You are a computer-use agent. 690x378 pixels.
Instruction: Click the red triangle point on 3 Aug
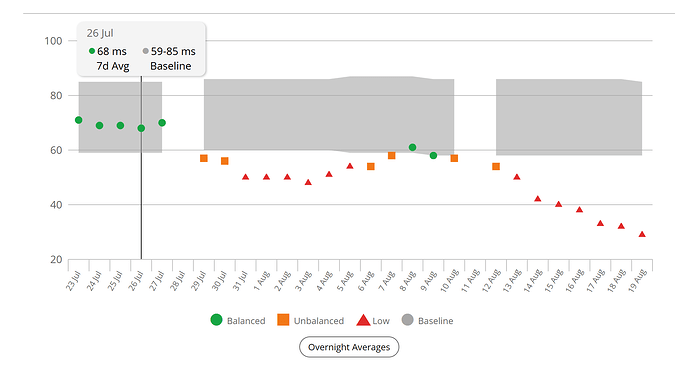(308, 182)
